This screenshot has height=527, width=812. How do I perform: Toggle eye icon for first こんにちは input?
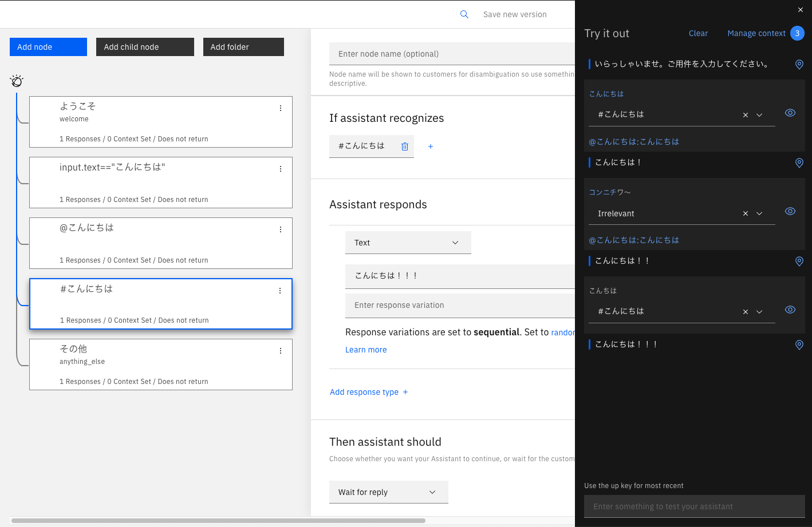pyautogui.click(x=790, y=113)
